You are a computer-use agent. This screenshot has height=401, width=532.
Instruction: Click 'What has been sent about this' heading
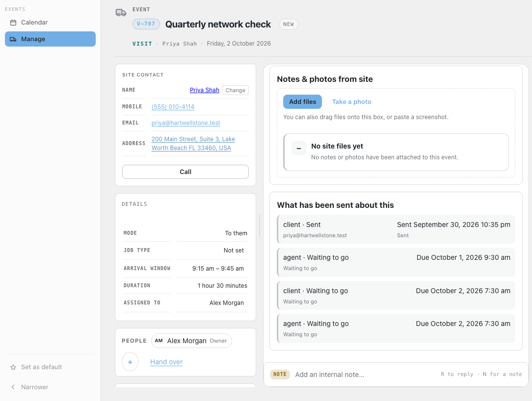335,205
